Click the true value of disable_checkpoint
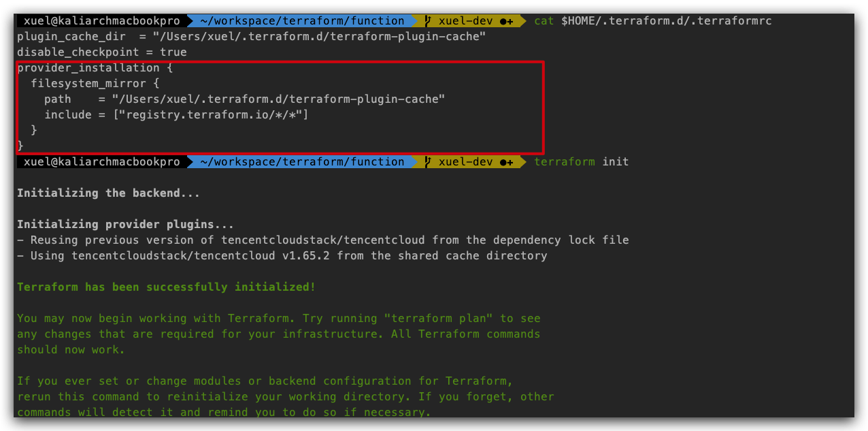 (x=173, y=52)
